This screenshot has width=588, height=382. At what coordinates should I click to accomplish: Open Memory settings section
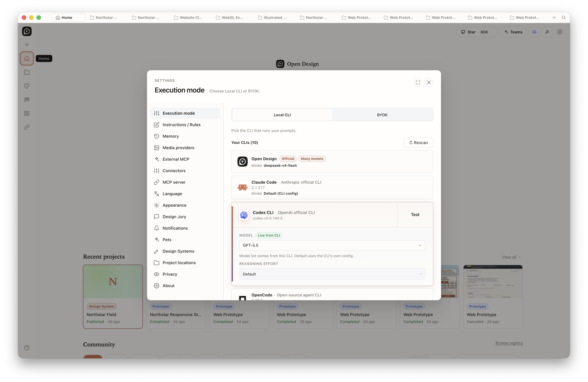(185, 136)
